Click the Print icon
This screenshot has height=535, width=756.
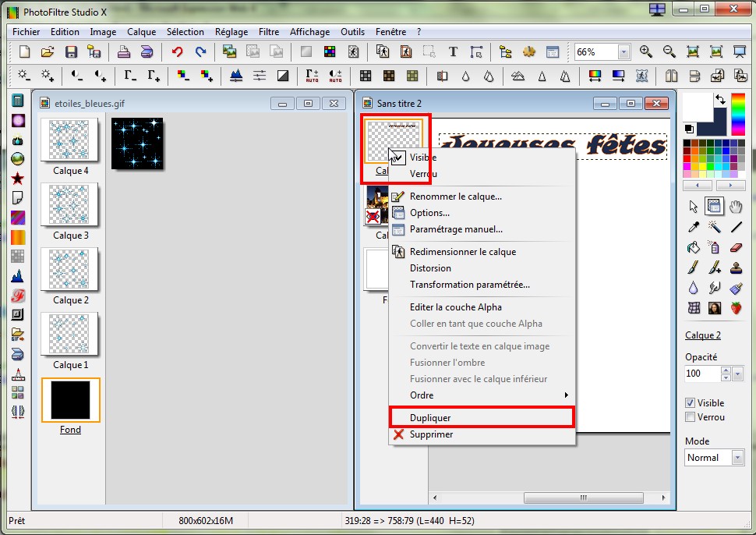(x=124, y=51)
